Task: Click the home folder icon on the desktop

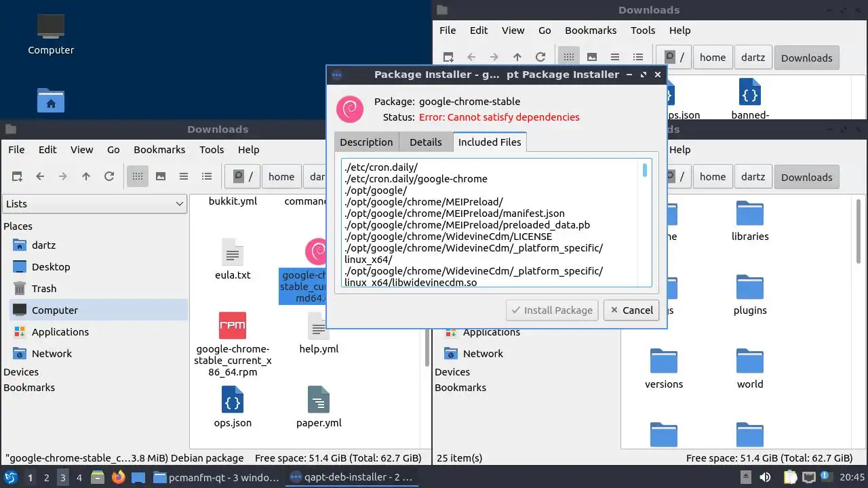Action: [51, 100]
